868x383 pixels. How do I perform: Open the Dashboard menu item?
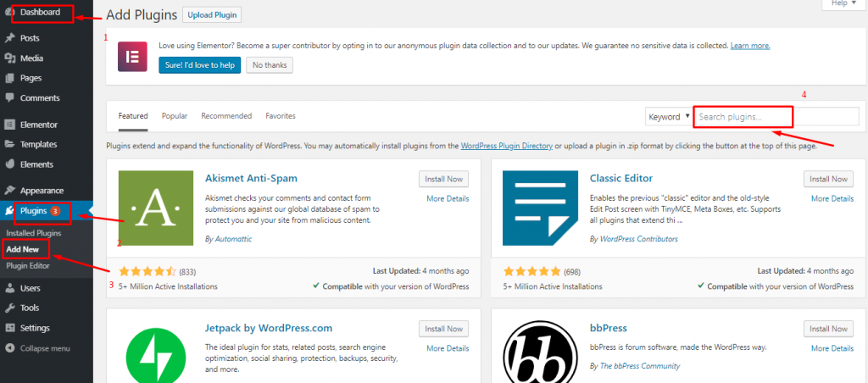(41, 12)
